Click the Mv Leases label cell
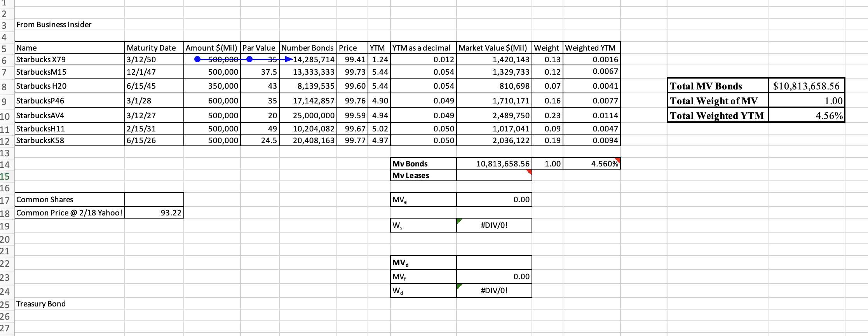Screen dimensions: 868x336 (x=424, y=175)
